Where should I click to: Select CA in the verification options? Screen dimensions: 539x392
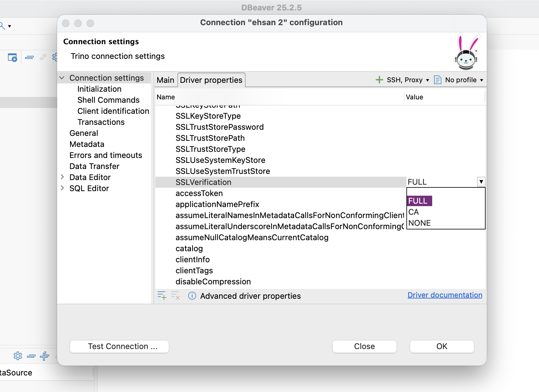[413, 212]
